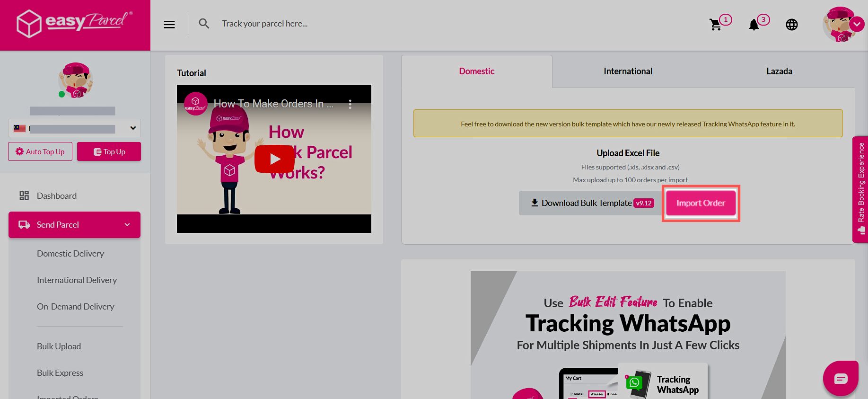The image size is (868, 399).
Task: Open the notifications bell icon
Action: [x=754, y=25]
